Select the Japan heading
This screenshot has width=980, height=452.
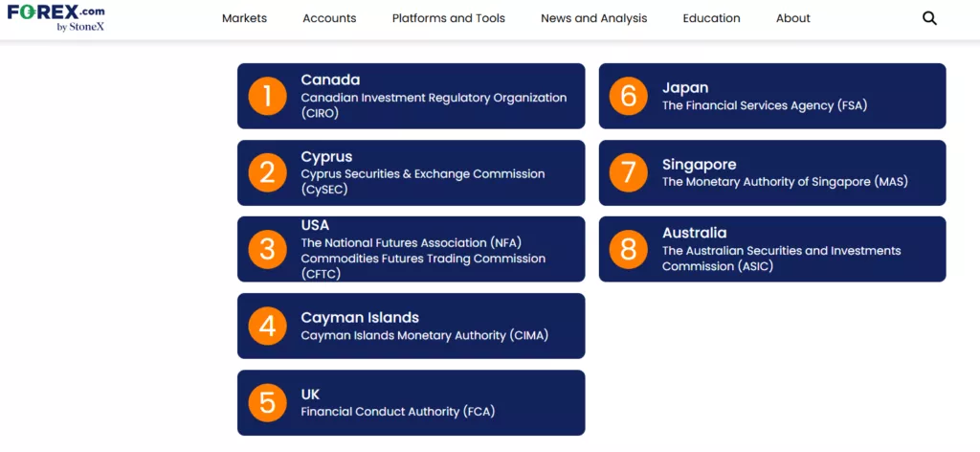(x=685, y=88)
